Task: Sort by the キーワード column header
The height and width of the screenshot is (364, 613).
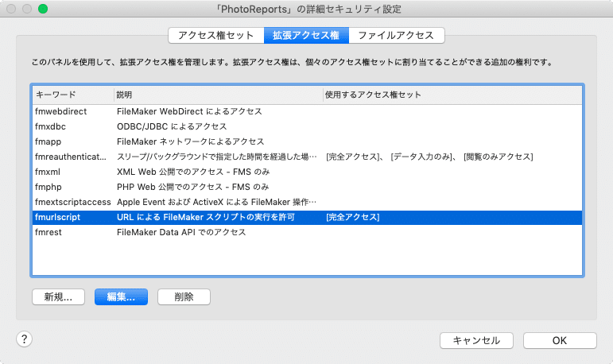Action: 72,95
